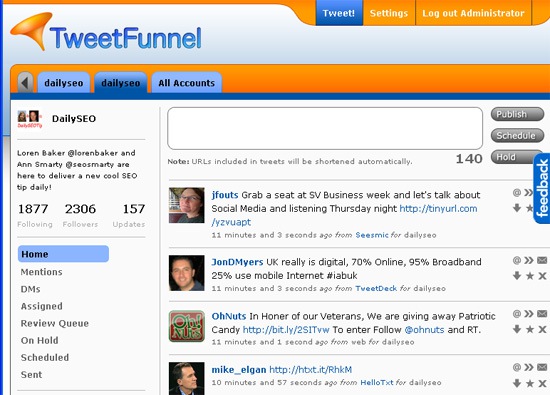Open Sent tweets in sidebar
The width and height of the screenshot is (550, 395).
pyautogui.click(x=31, y=375)
